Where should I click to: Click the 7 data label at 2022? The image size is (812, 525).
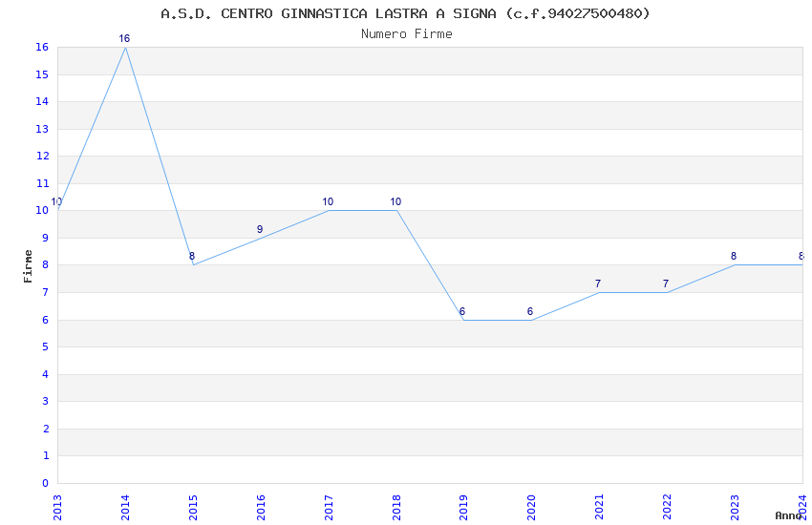pos(666,283)
